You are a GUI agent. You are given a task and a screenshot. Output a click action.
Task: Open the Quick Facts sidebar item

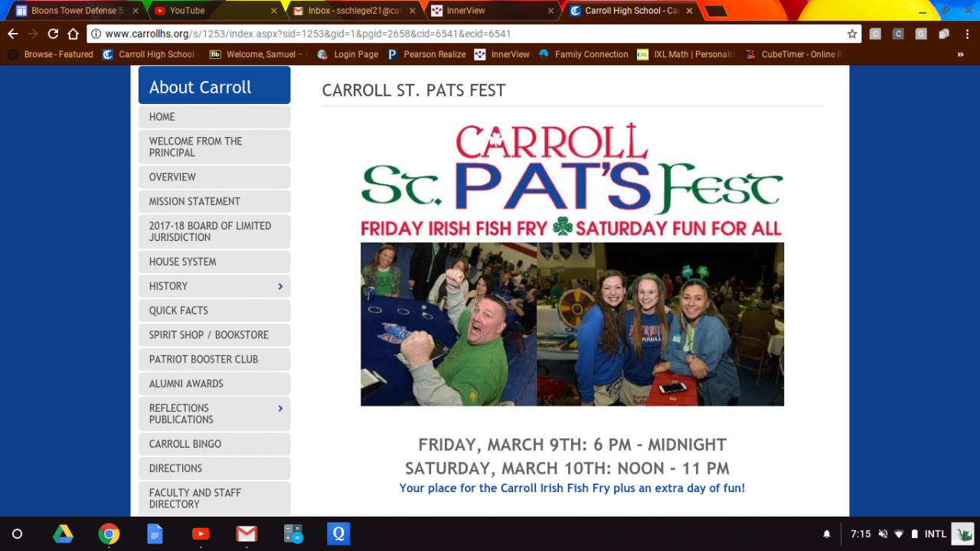(214, 311)
